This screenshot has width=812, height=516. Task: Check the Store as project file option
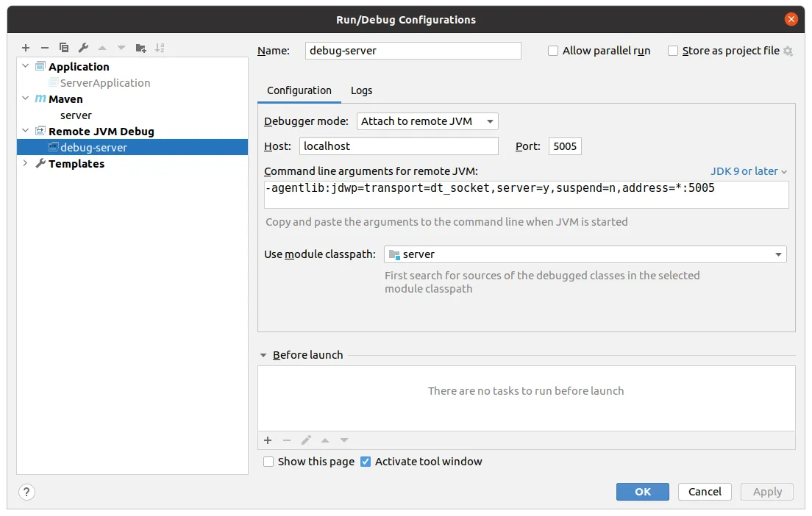(x=673, y=51)
